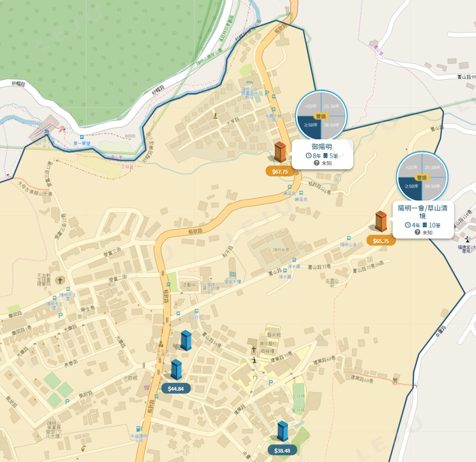Click the 御陽明 title in the popup
Screen dimensions: 476x462
(x=322, y=147)
